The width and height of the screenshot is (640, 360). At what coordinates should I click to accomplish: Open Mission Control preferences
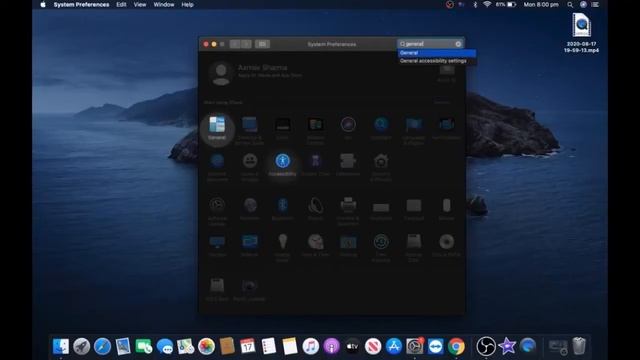click(316, 124)
